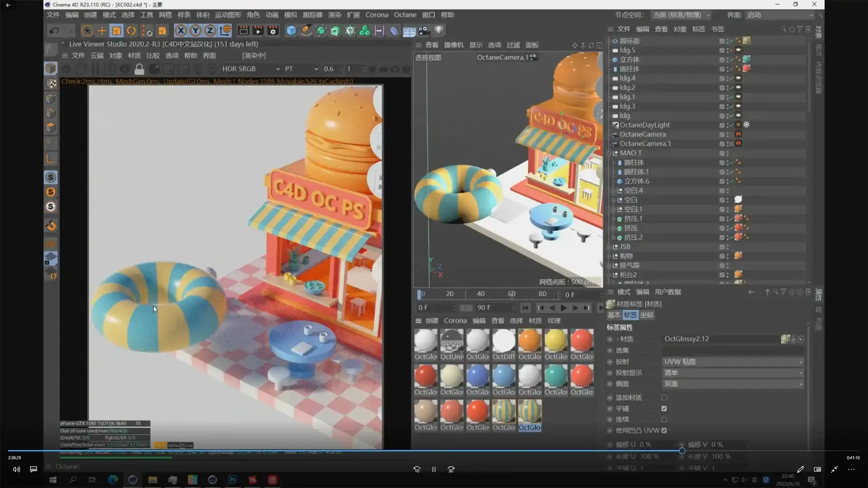Open render settings via the gear icon

272,30
